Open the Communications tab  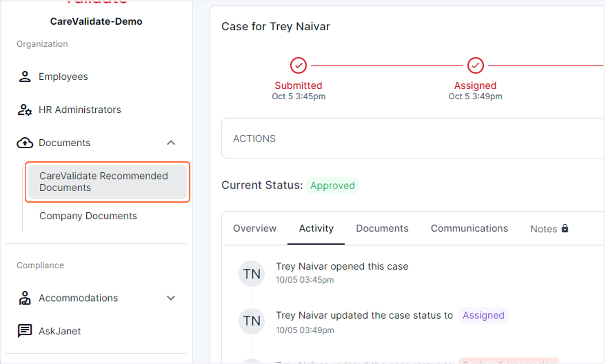[x=469, y=228]
